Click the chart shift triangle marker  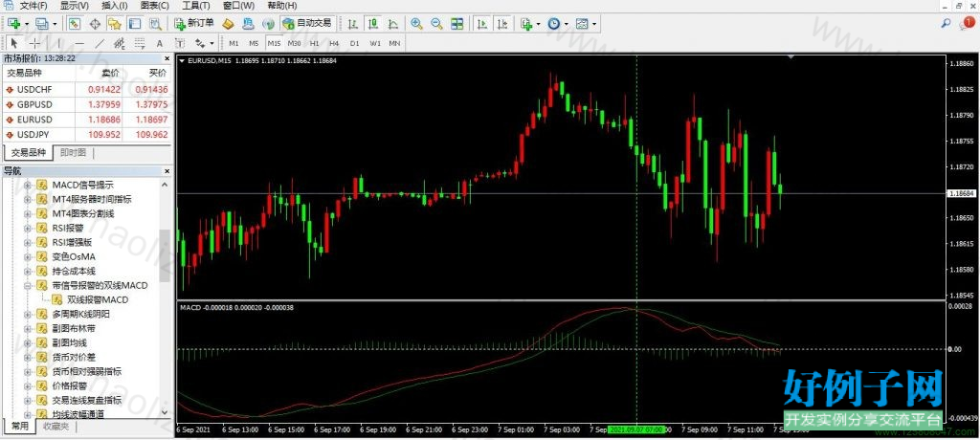pos(791,57)
